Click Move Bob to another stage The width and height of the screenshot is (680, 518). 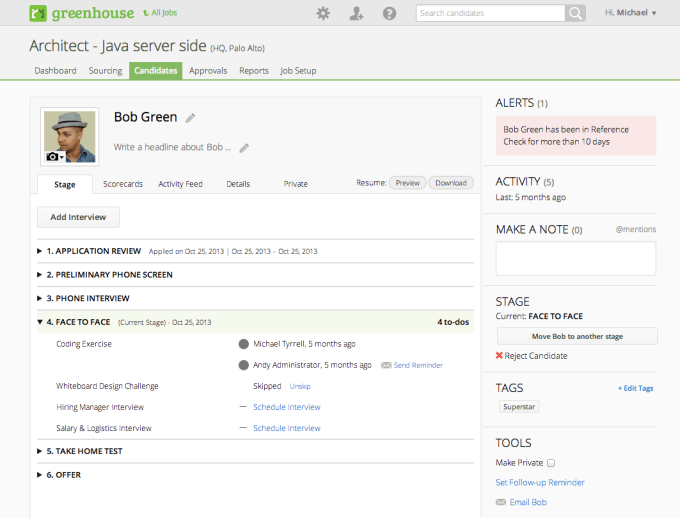coord(576,336)
